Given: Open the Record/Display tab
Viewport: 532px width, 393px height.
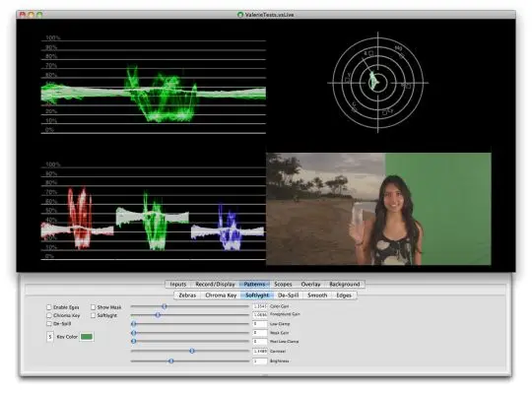Looking at the screenshot, I should [215, 284].
